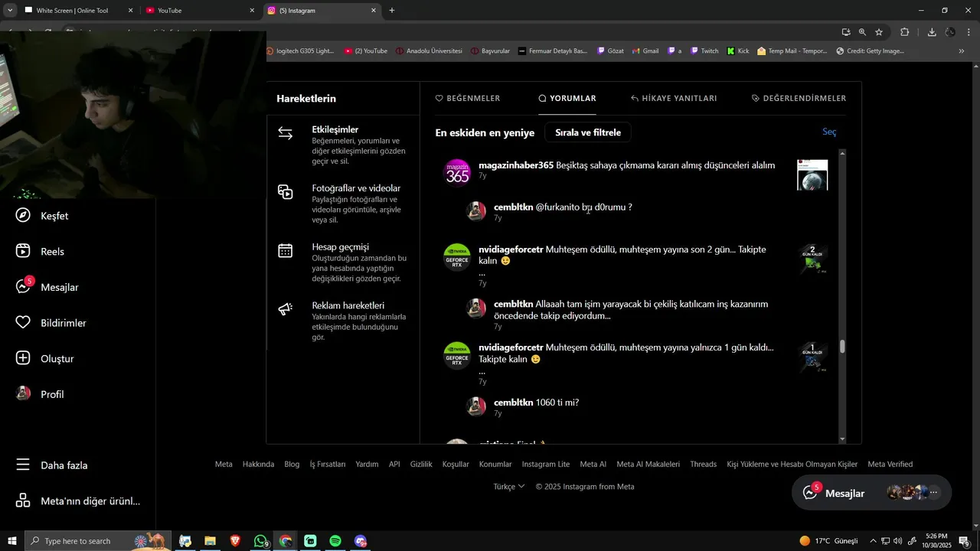
Task: Select Hesap geçmişi calendar section
Action: tap(343, 262)
